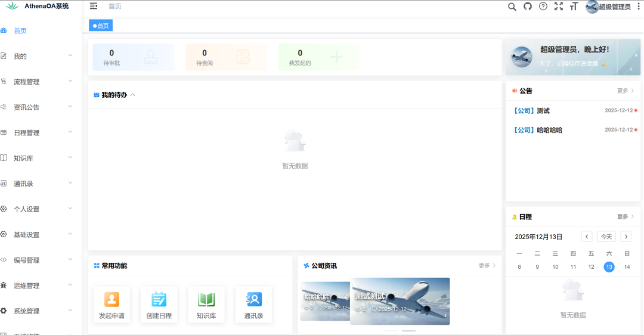Open the GitHub icon in the header
Image resolution: width=644 pixels, height=335 pixels.
pyautogui.click(x=528, y=6)
